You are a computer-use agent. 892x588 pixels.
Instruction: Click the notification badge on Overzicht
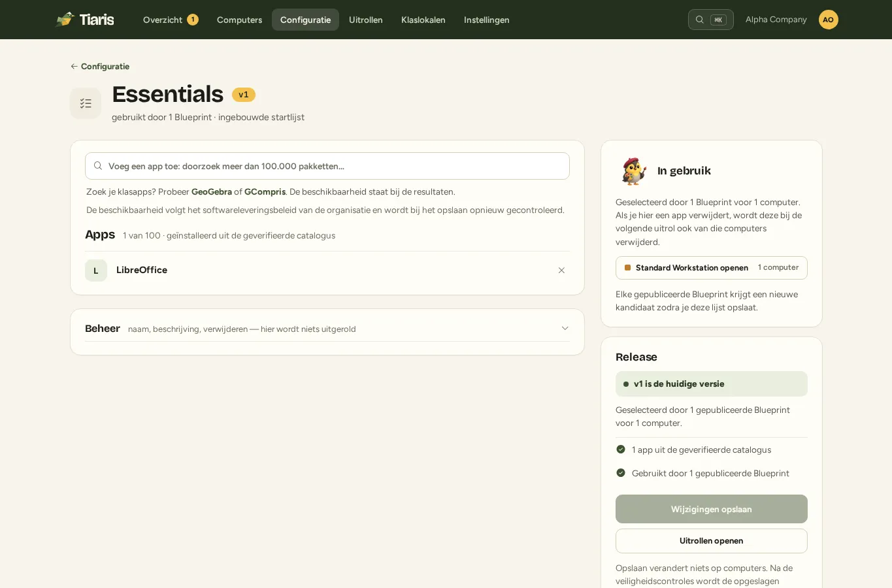click(x=193, y=20)
